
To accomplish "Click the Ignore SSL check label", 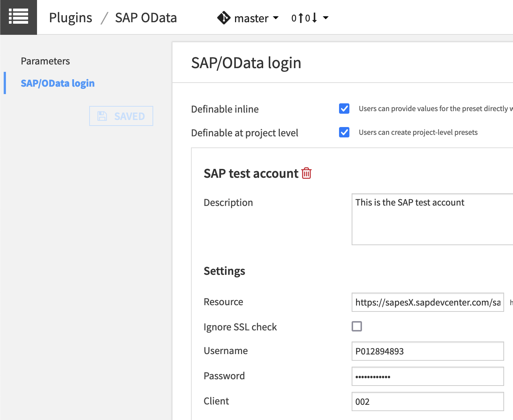I will tap(240, 327).
